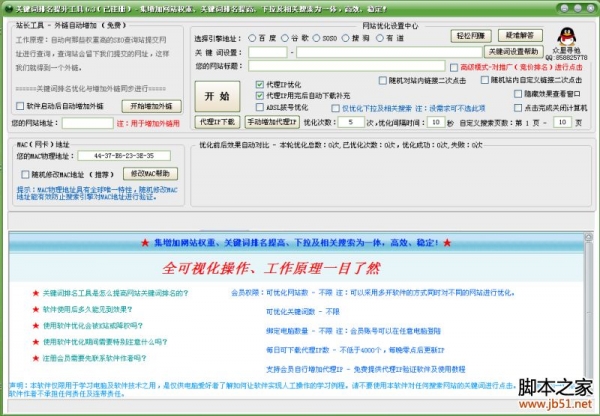
Task: Click text 可优化关键词数 - 不限
Action: coord(303,312)
